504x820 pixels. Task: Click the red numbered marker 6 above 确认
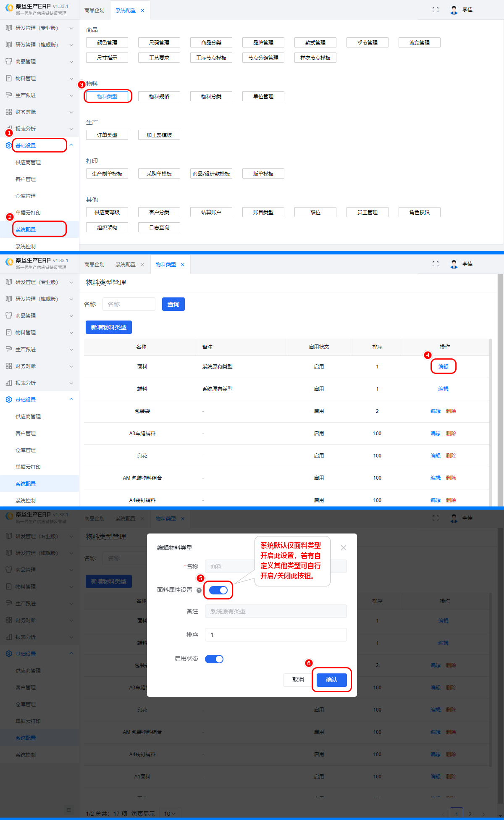[309, 663]
